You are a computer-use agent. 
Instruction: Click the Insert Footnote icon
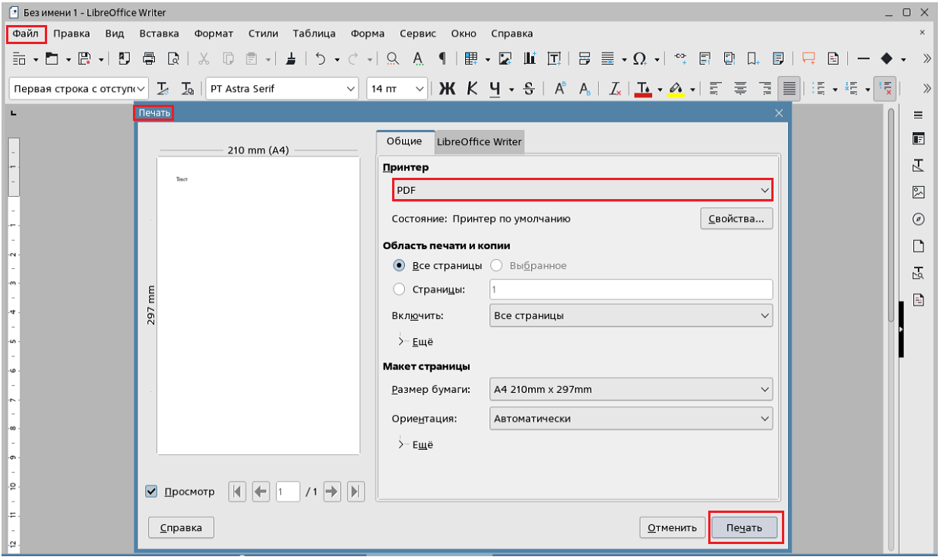704,59
